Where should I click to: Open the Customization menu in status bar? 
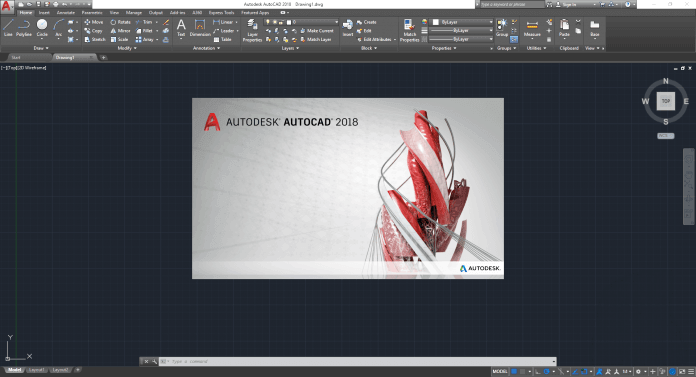point(691,372)
